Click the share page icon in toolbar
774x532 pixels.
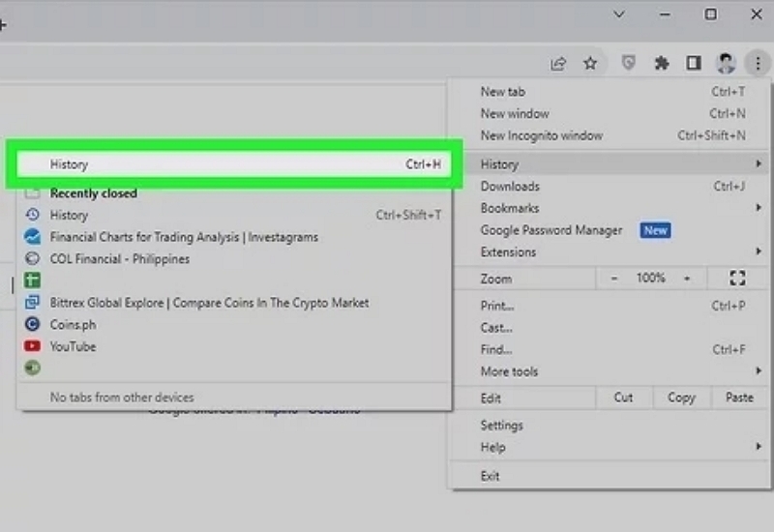coord(558,64)
